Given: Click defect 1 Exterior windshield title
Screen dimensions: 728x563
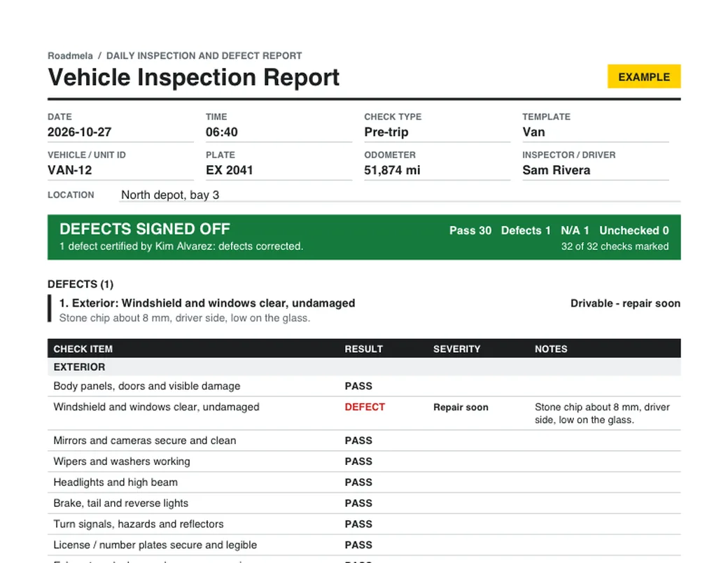Looking at the screenshot, I should pos(207,303).
